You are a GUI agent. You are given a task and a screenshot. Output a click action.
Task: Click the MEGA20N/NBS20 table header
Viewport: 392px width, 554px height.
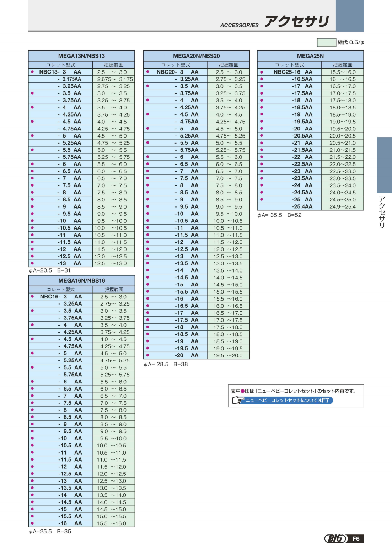click(196, 56)
